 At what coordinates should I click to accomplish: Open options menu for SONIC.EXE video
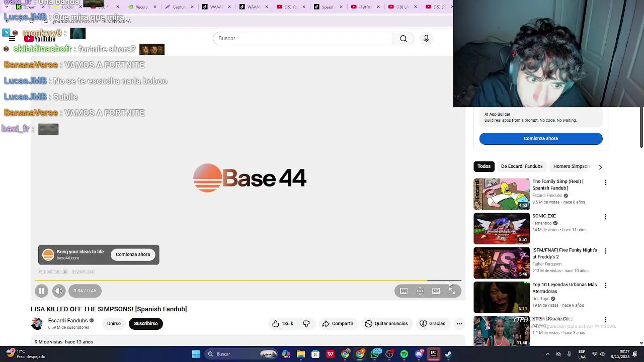pyautogui.click(x=606, y=217)
